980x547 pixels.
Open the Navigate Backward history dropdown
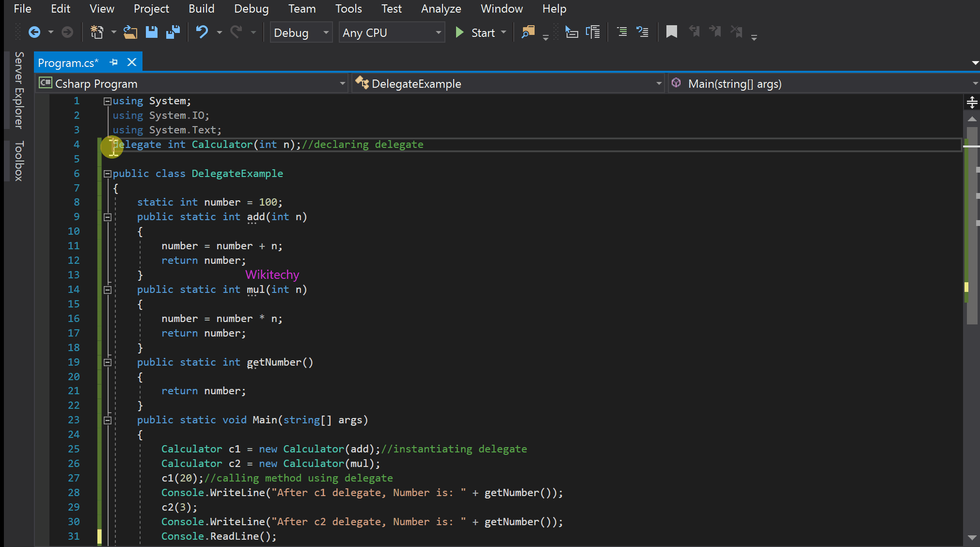coord(51,32)
